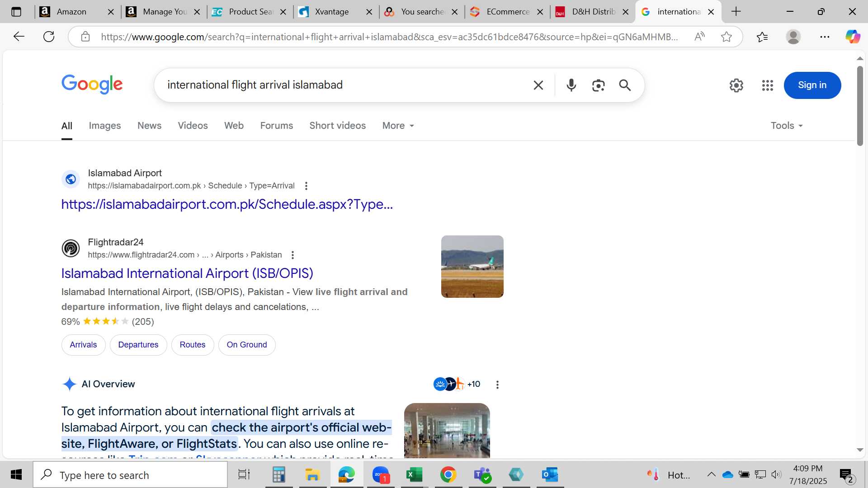The height and width of the screenshot is (488, 868).
Task: Click the AI Overview source icons +10
Action: [x=457, y=384]
